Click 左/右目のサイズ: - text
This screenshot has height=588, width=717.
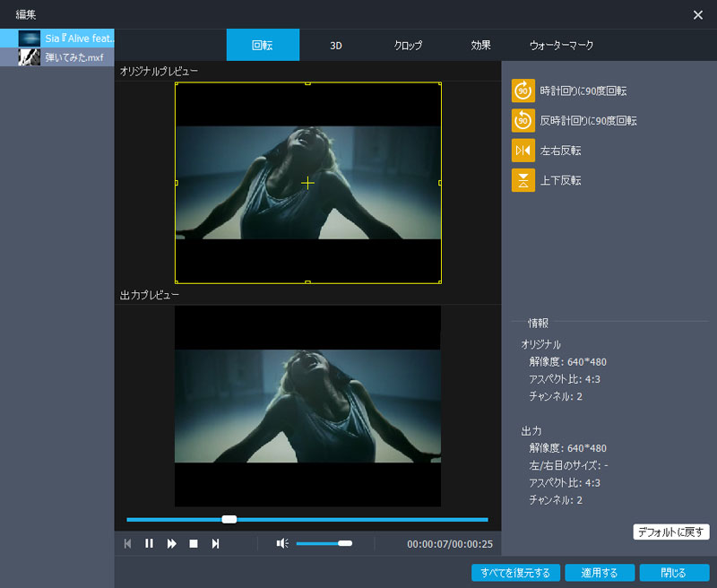click(x=568, y=465)
